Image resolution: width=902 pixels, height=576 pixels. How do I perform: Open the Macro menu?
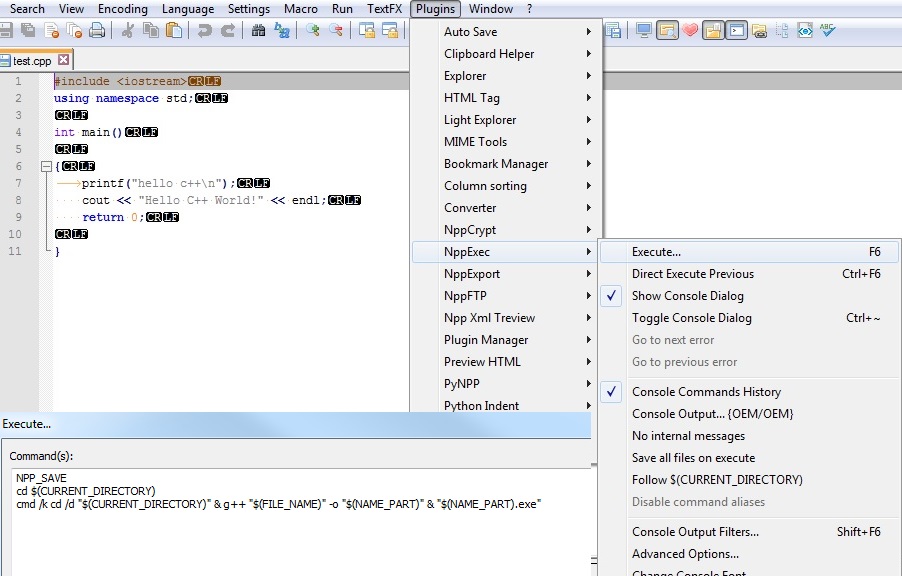click(301, 9)
